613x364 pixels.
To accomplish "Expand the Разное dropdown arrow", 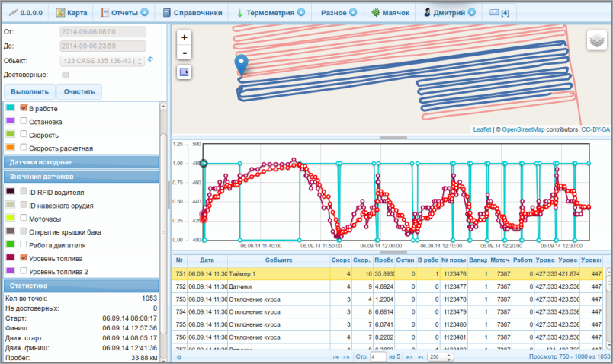I will [353, 12].
